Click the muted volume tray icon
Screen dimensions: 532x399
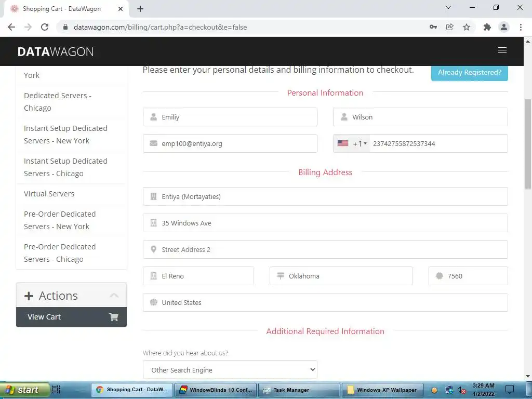(461, 390)
